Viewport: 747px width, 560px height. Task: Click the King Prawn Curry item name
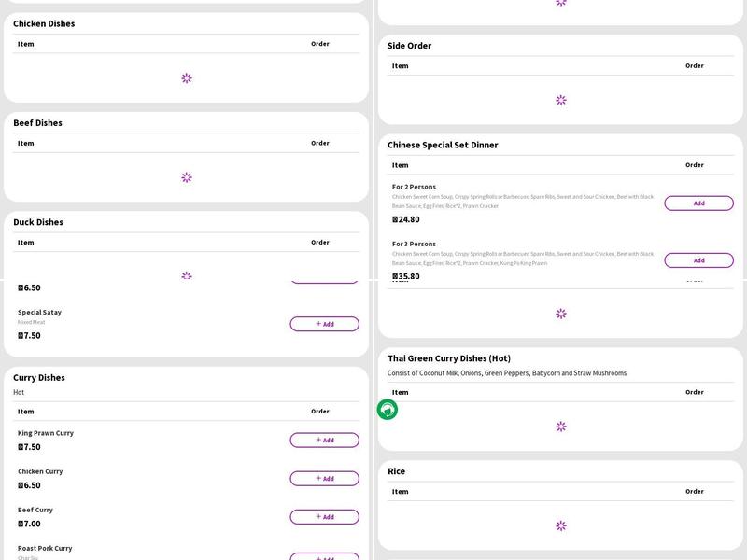tap(46, 433)
